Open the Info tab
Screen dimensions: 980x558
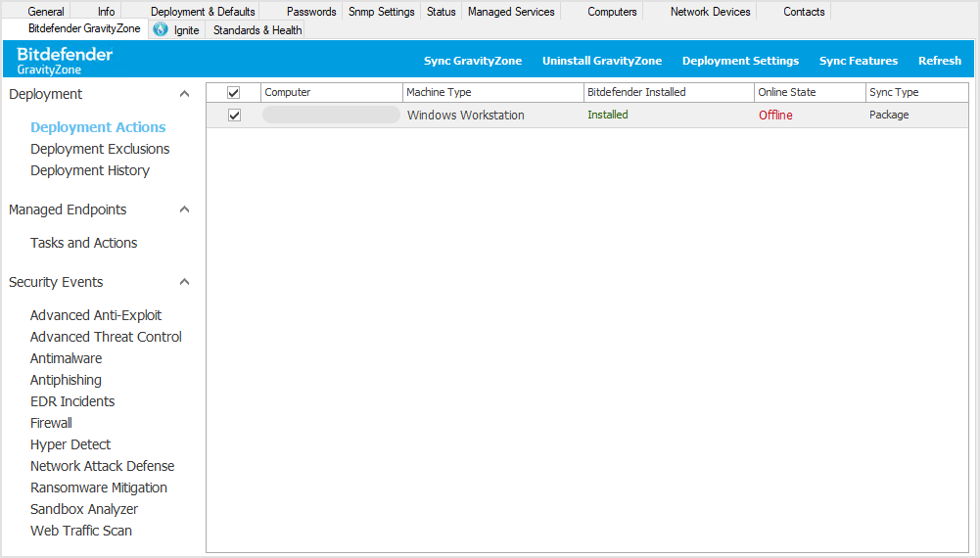pyautogui.click(x=107, y=11)
